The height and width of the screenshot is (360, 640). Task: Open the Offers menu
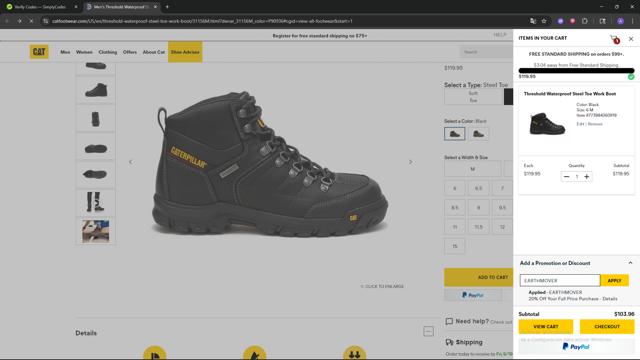pyautogui.click(x=130, y=52)
